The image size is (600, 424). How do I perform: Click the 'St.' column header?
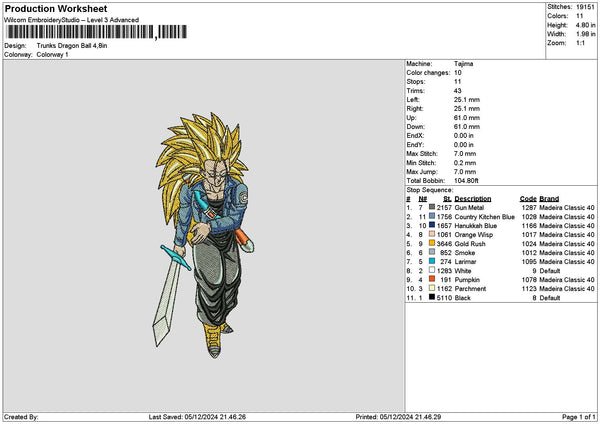[x=447, y=199]
